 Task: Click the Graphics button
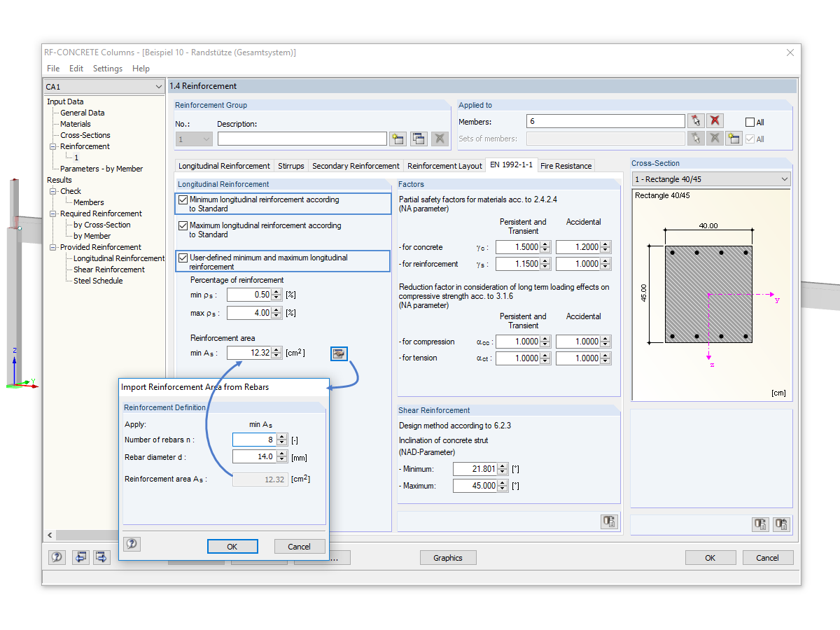(x=448, y=557)
